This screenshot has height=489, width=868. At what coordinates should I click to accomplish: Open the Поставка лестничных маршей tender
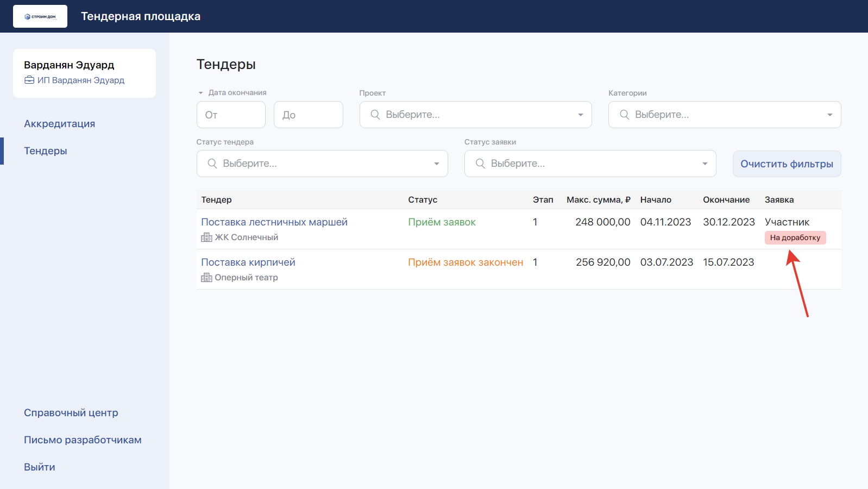point(274,222)
